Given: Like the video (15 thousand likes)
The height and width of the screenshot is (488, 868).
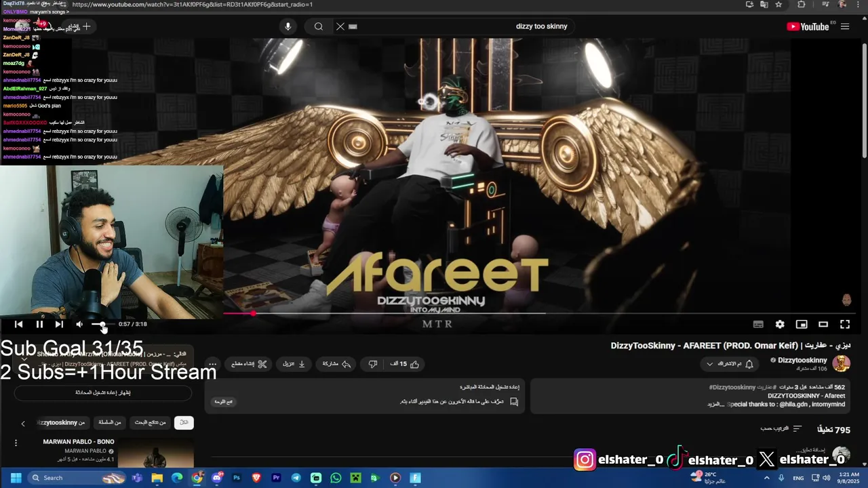Looking at the screenshot, I should point(405,364).
